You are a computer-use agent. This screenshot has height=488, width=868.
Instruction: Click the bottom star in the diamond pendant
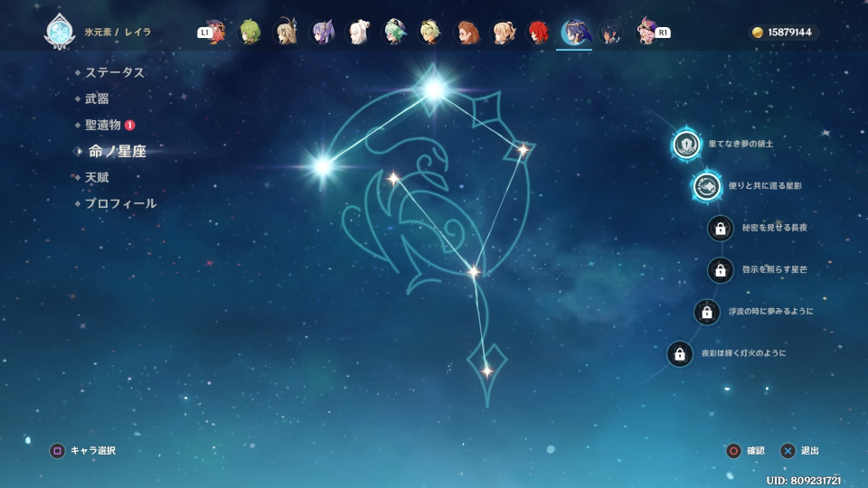point(486,371)
